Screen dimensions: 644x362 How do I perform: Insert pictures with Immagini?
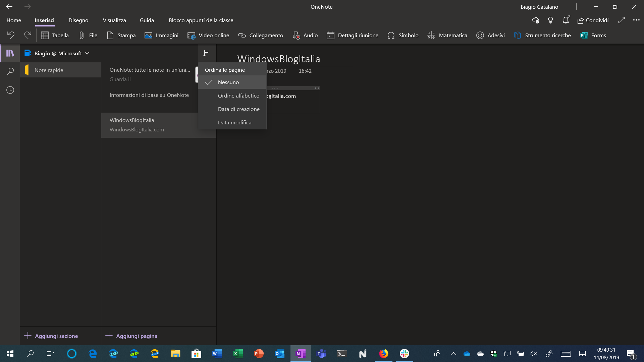[x=161, y=35]
